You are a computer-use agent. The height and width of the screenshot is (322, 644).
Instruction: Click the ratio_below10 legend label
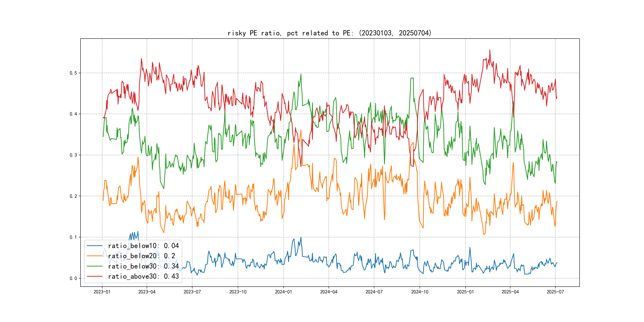click(x=143, y=246)
